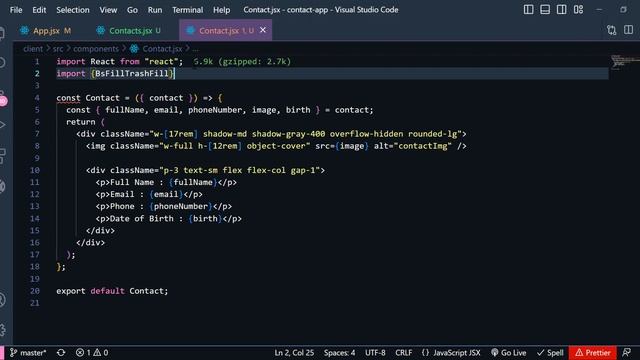Click the braces icon beside JavaScript JSX
640x360 pixels.
click(x=425, y=353)
